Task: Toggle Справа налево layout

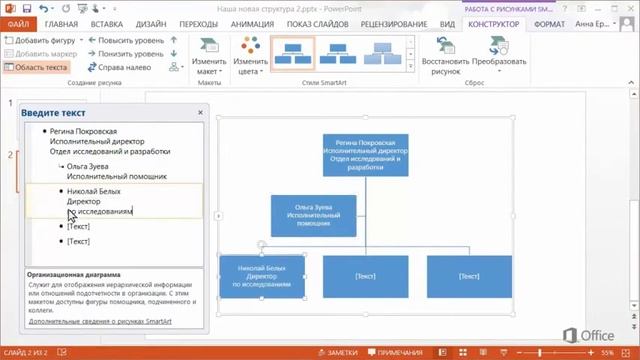Action: click(120, 67)
